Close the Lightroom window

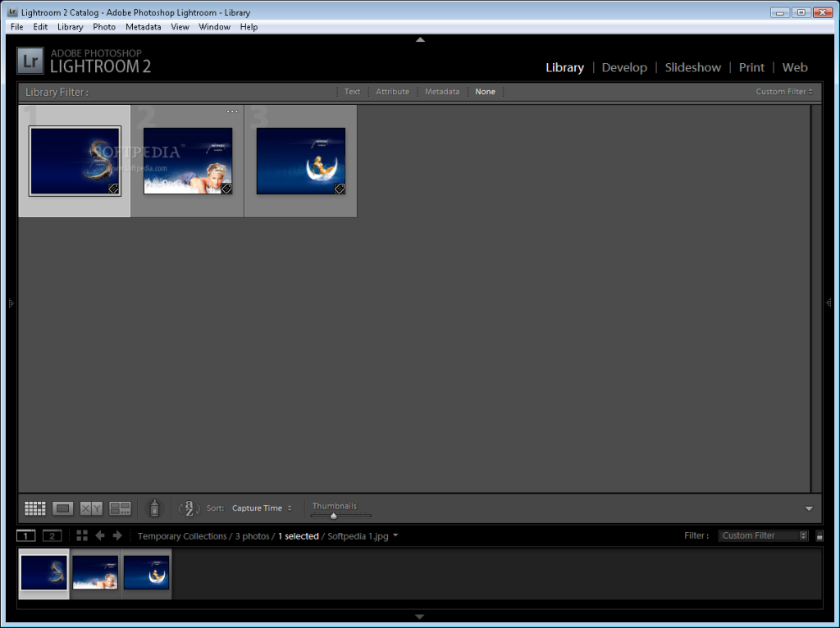823,12
